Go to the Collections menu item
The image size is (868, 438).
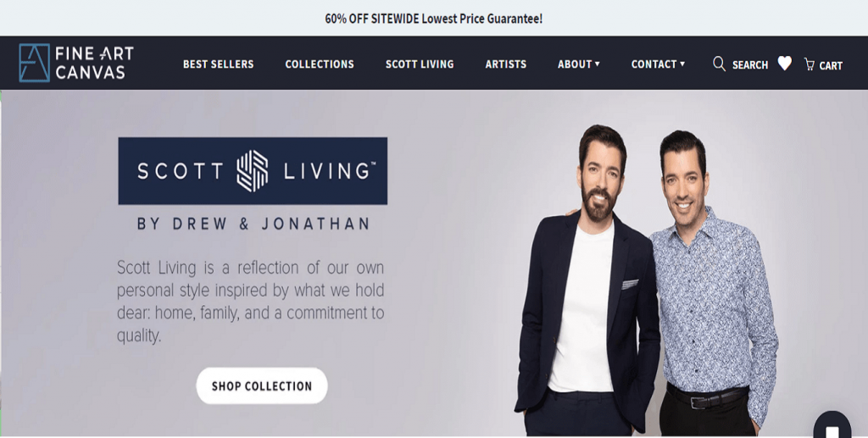click(x=320, y=64)
